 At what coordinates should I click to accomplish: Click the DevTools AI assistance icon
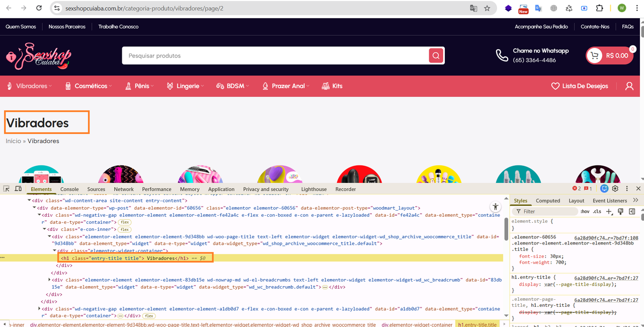coord(604,188)
